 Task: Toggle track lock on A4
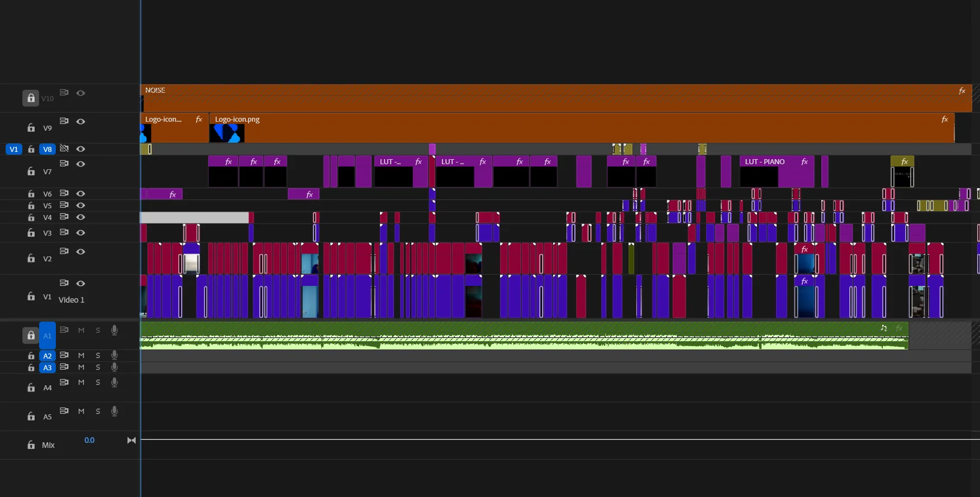coord(31,388)
